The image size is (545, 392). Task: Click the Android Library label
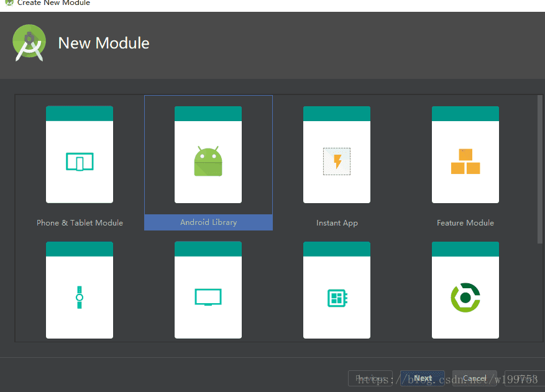(209, 222)
